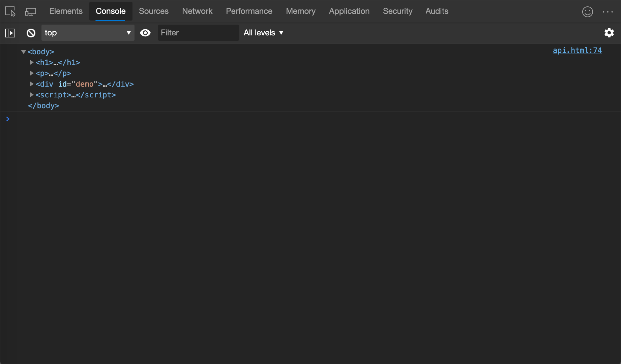This screenshot has width=621, height=364.
Task: Click the console input prompt
Action: coord(135,119)
